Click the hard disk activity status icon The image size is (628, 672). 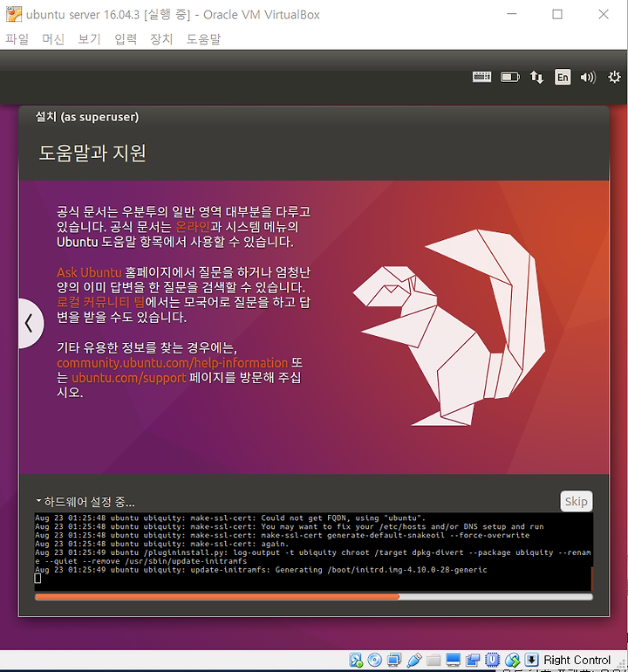coord(356,660)
